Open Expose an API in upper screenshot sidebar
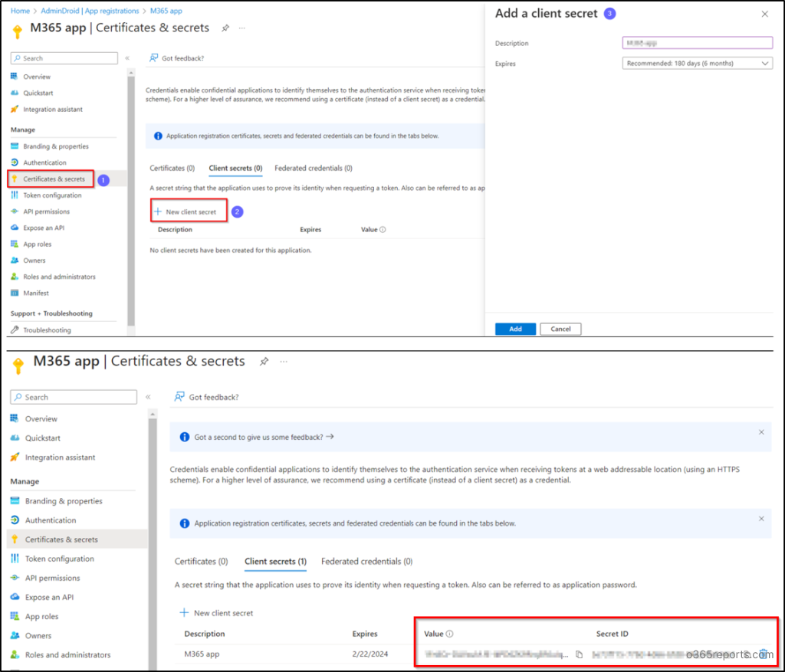Screen dimensions: 785x672 (x=38, y=228)
